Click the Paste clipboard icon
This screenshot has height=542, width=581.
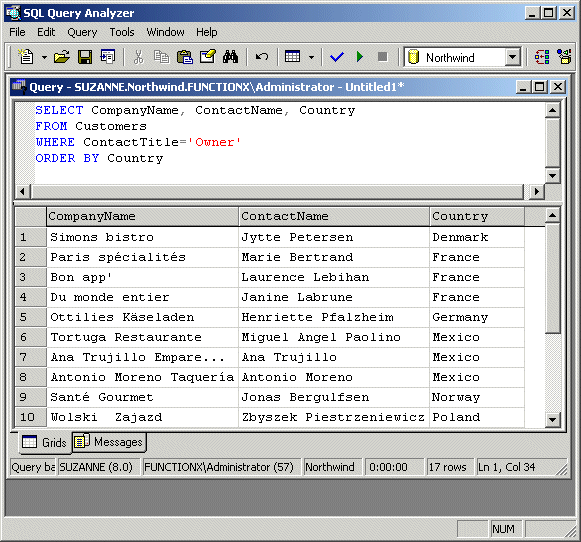click(185, 57)
